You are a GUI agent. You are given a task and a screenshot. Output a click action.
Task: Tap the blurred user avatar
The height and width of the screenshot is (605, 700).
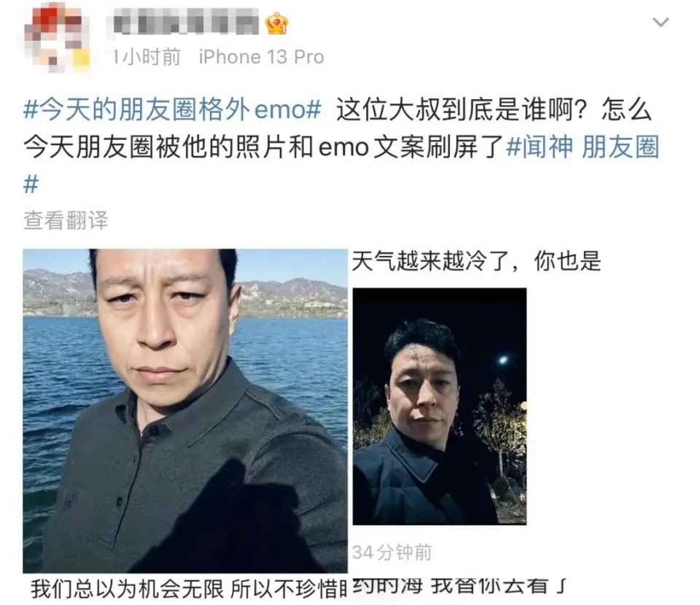click(x=55, y=39)
